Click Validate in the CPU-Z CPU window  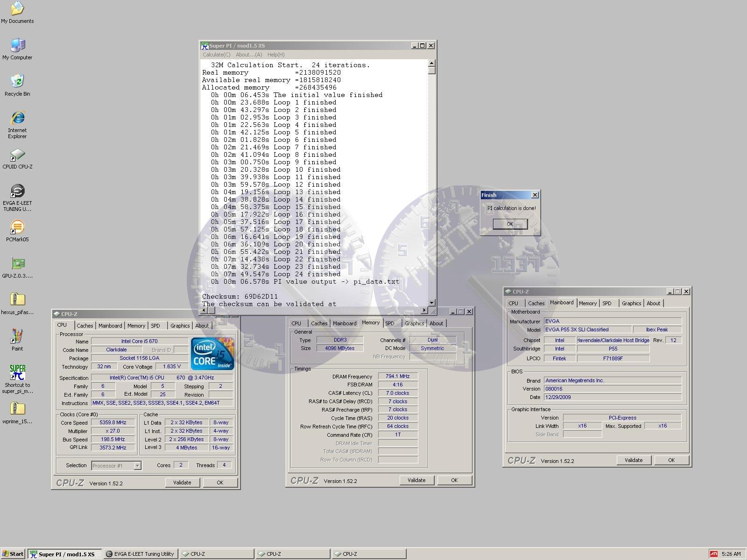pyautogui.click(x=182, y=483)
